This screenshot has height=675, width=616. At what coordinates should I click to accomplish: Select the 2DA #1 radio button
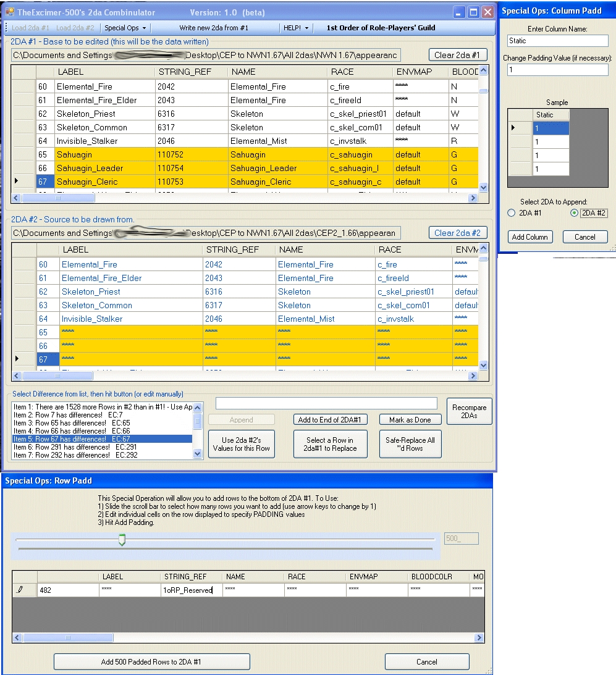coord(511,213)
